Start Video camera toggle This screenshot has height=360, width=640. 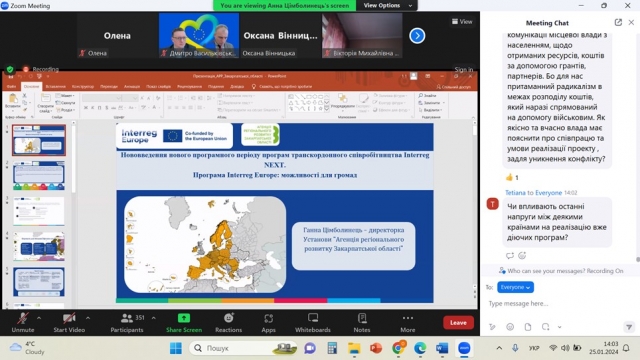(x=69, y=322)
